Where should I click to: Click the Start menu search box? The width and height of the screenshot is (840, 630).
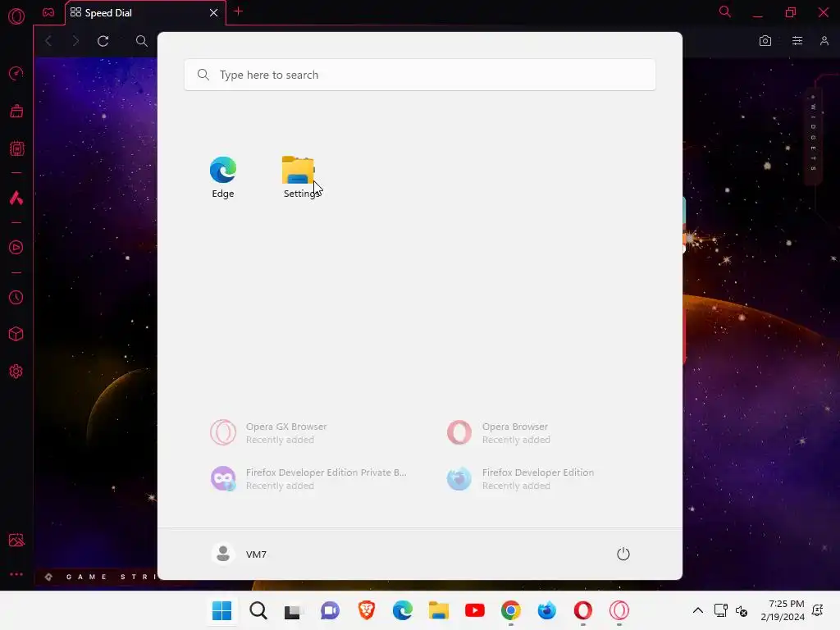tap(419, 75)
